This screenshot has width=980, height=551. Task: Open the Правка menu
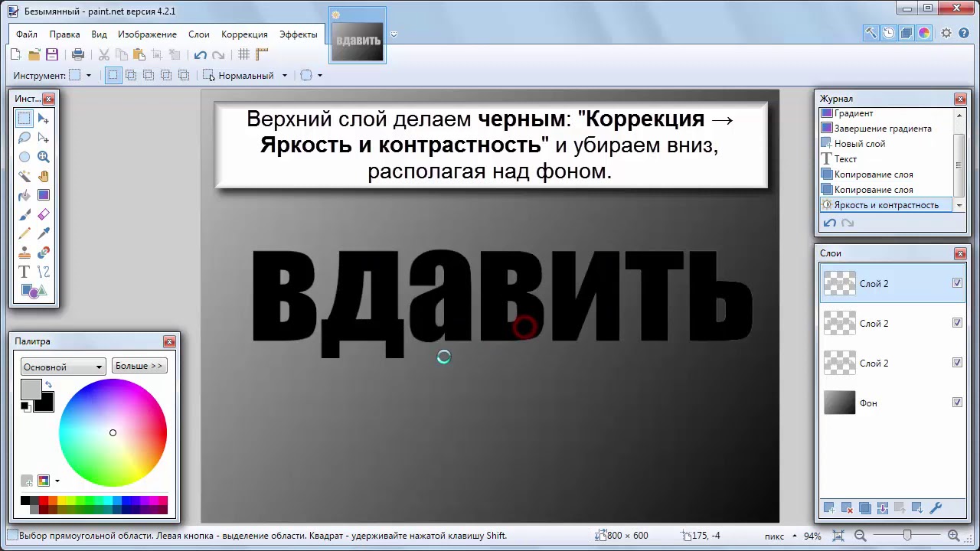65,34
